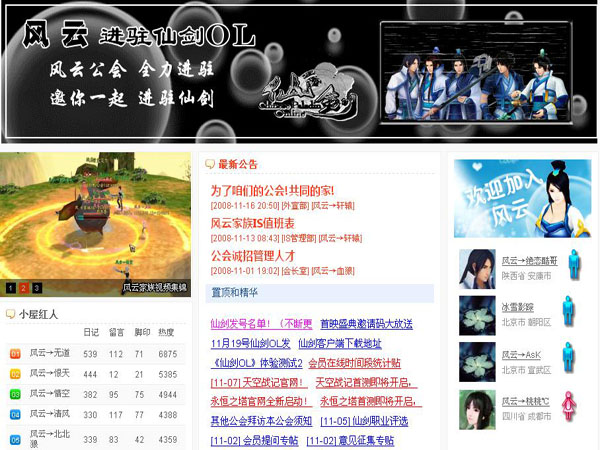Viewport: 600px width, 450px height.
Task: Click heat value 5385 for 风云→恨天
Action: point(168,375)
